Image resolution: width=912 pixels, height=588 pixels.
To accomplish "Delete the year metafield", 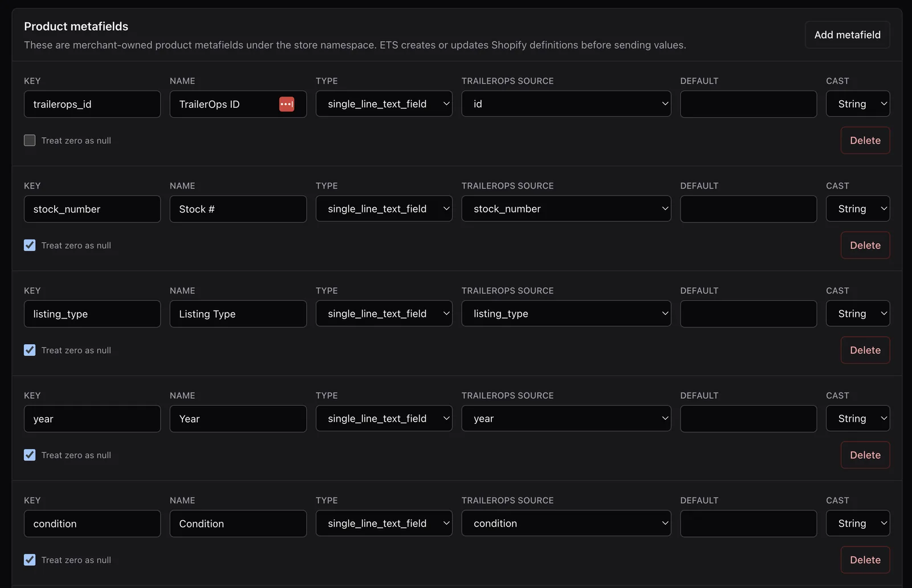I will pos(865,455).
